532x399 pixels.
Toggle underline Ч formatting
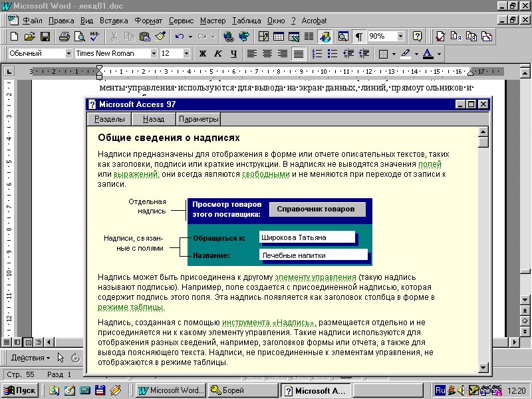pos(233,54)
